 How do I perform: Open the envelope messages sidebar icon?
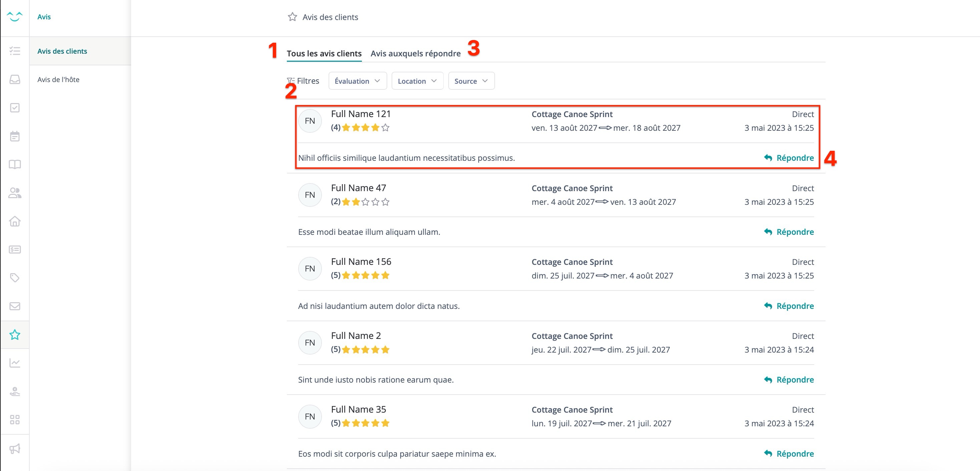pos(15,306)
